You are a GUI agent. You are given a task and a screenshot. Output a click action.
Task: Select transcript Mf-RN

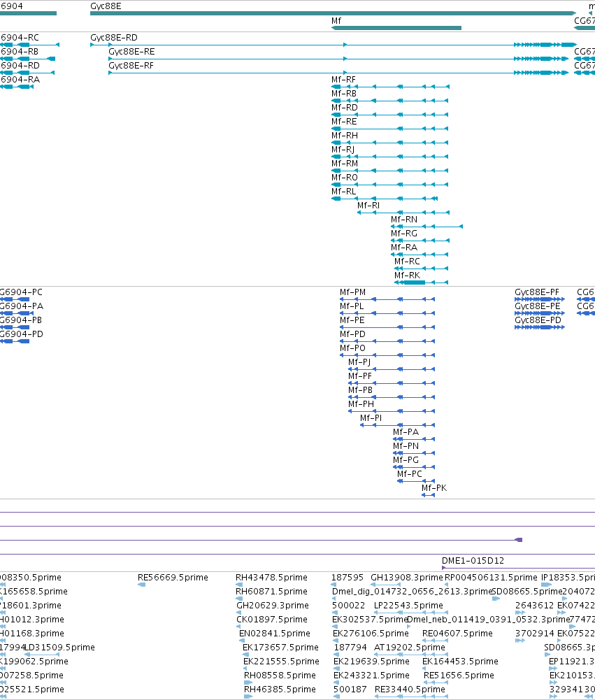pos(404,220)
